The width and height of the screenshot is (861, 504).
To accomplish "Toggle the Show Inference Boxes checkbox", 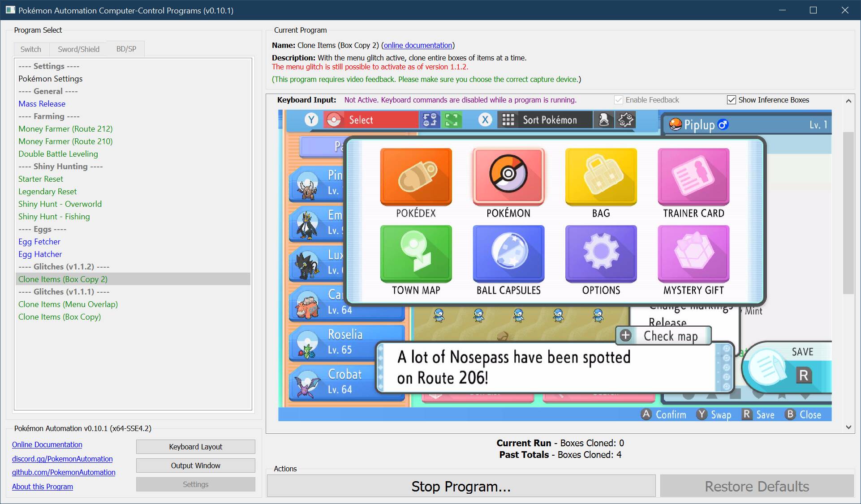I will pos(731,100).
